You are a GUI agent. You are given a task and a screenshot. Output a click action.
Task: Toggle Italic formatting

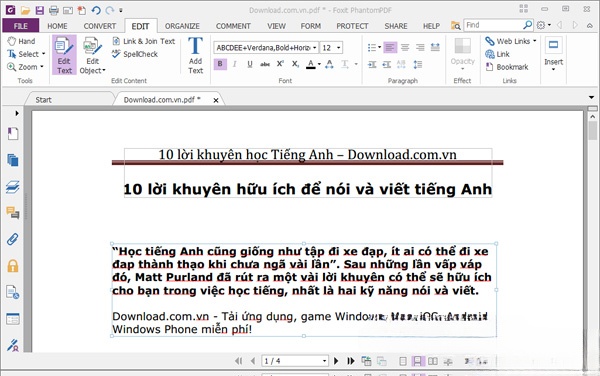coord(235,64)
